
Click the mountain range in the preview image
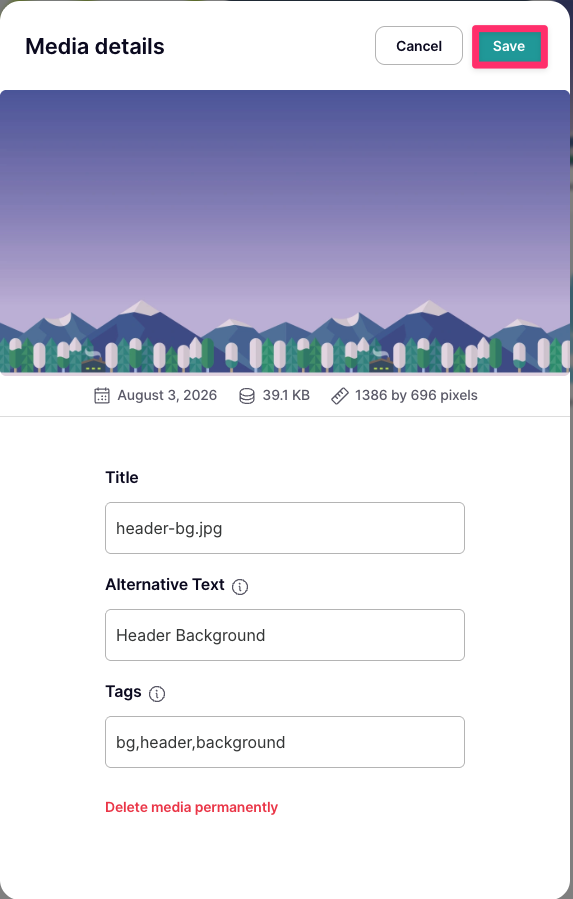[285, 327]
